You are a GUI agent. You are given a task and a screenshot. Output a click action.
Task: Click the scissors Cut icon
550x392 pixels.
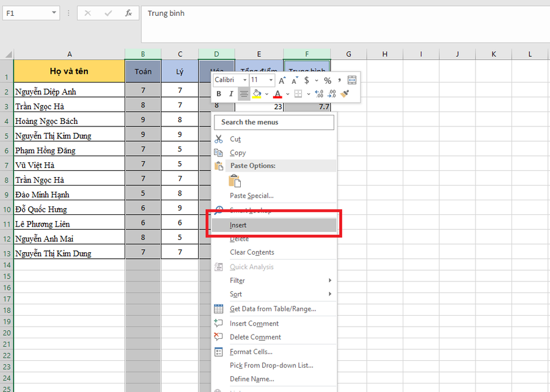point(219,139)
